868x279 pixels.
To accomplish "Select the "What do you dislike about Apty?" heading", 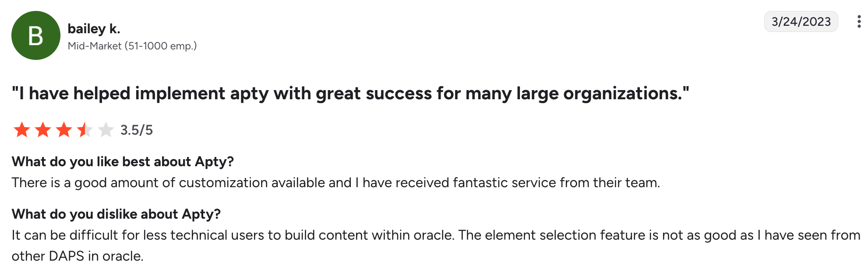I will (x=116, y=214).
